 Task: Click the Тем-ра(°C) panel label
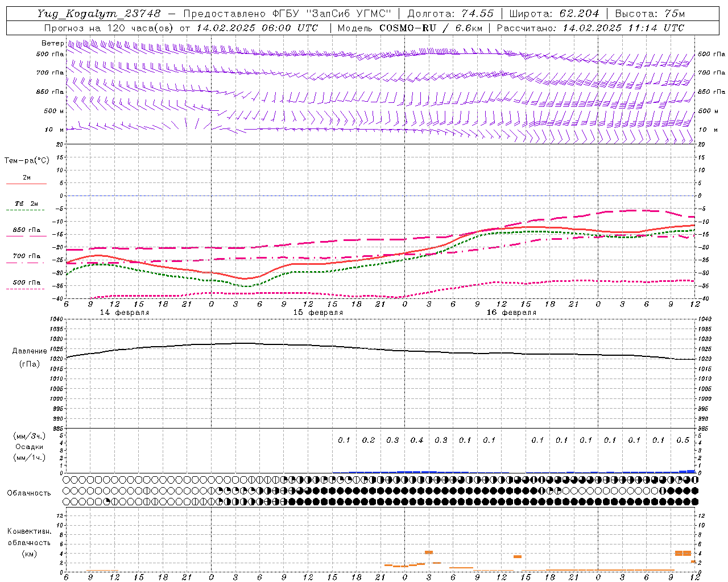coord(27,161)
